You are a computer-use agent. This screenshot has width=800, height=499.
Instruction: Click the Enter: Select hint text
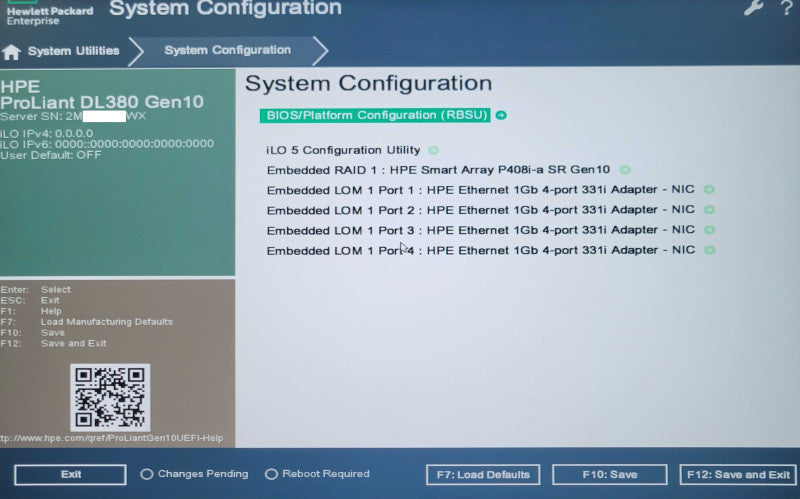pos(36,289)
